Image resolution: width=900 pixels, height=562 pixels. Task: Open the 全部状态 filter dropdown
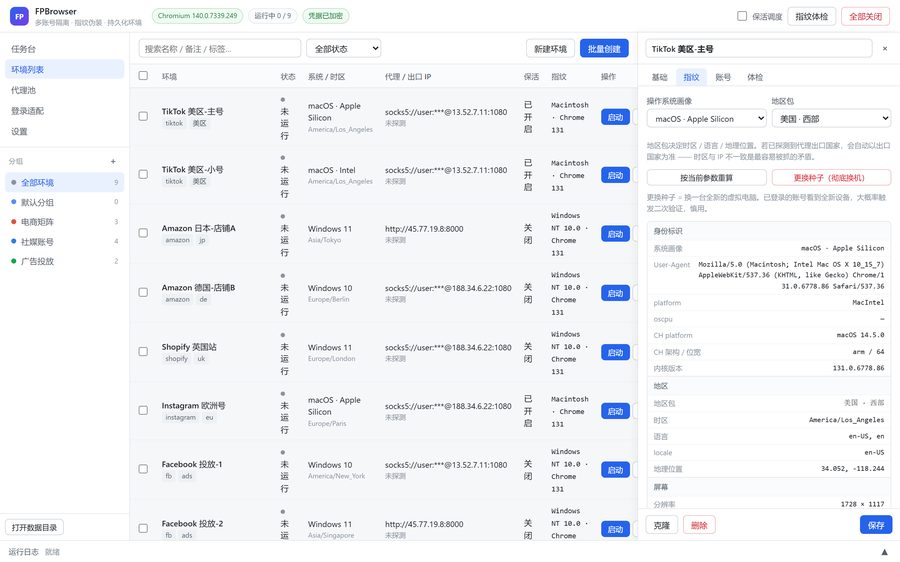[344, 49]
